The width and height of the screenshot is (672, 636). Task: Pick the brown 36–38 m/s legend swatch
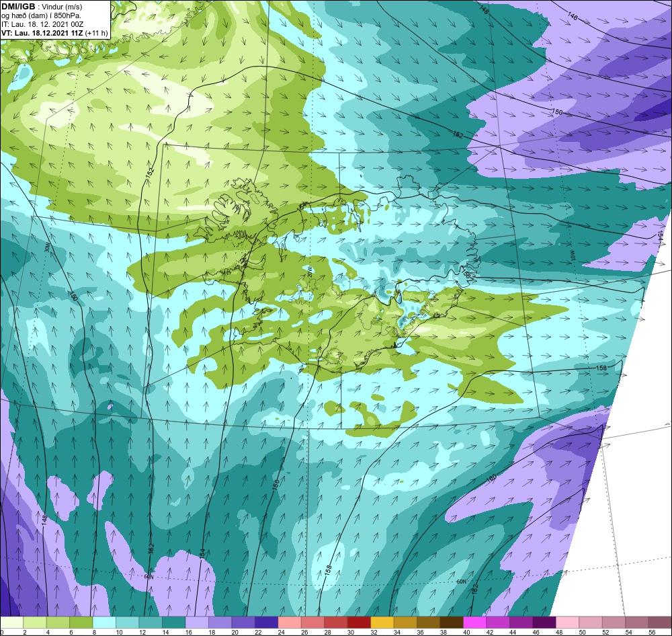point(428,623)
